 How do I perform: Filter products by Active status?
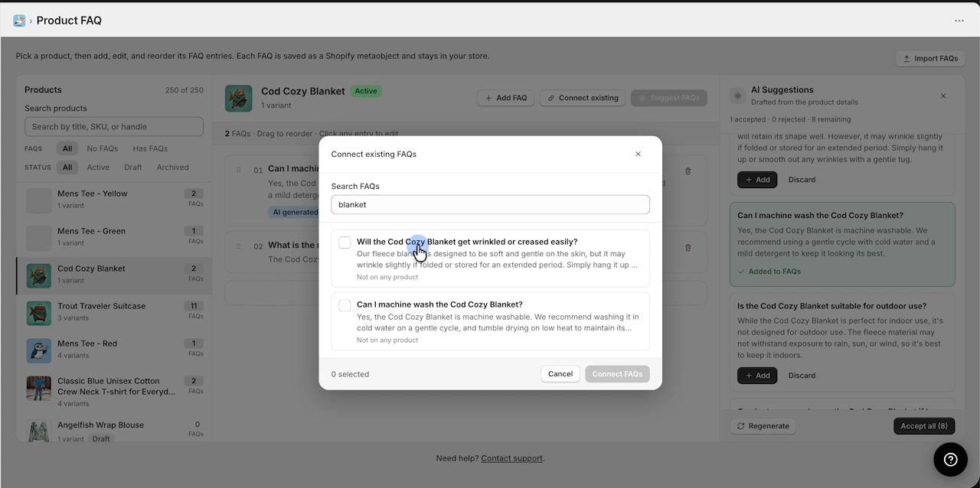pos(98,168)
